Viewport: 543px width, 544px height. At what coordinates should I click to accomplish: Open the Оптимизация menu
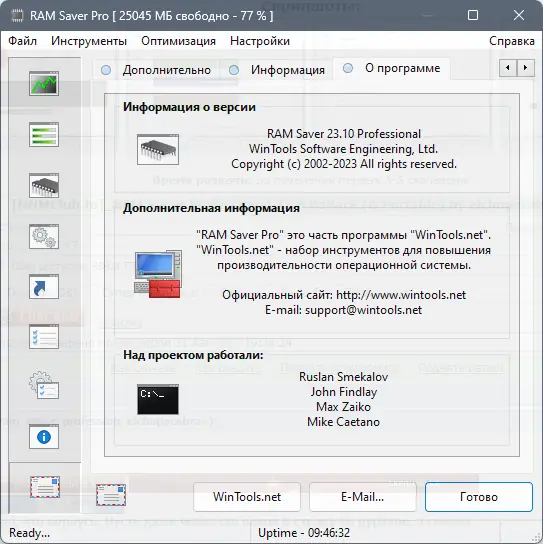click(178, 41)
